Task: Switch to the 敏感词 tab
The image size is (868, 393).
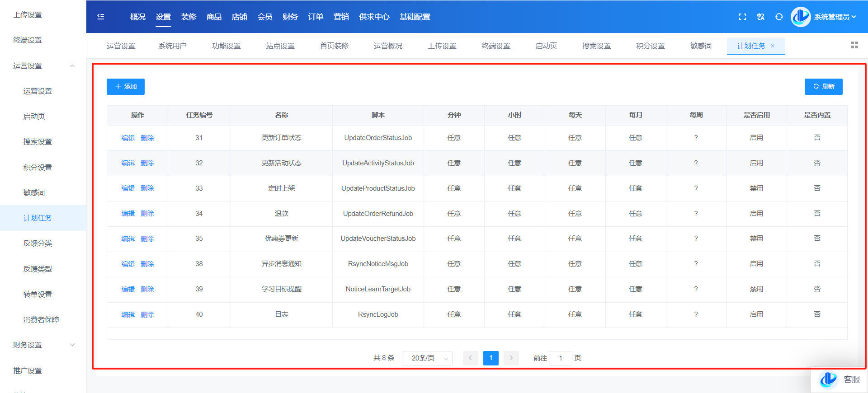Action: (x=701, y=46)
